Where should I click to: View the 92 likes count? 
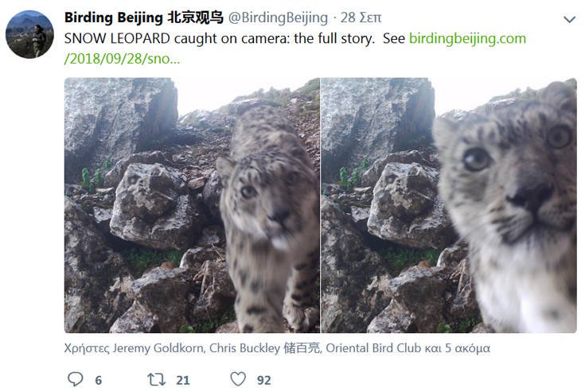264,380
